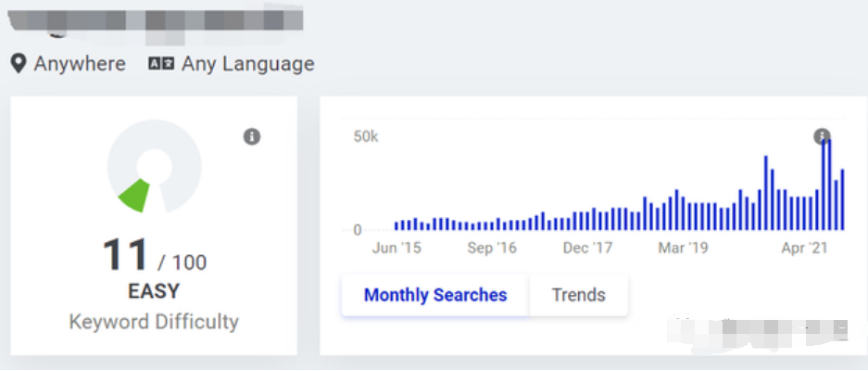Switch to the Trends tab
The height and width of the screenshot is (371, 868).
[578, 294]
